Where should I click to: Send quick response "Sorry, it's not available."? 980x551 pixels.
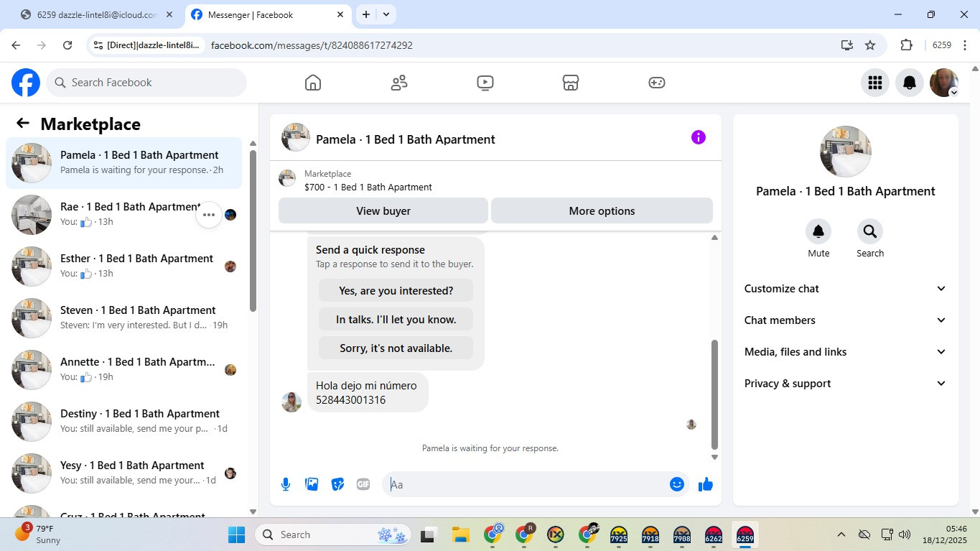click(396, 348)
